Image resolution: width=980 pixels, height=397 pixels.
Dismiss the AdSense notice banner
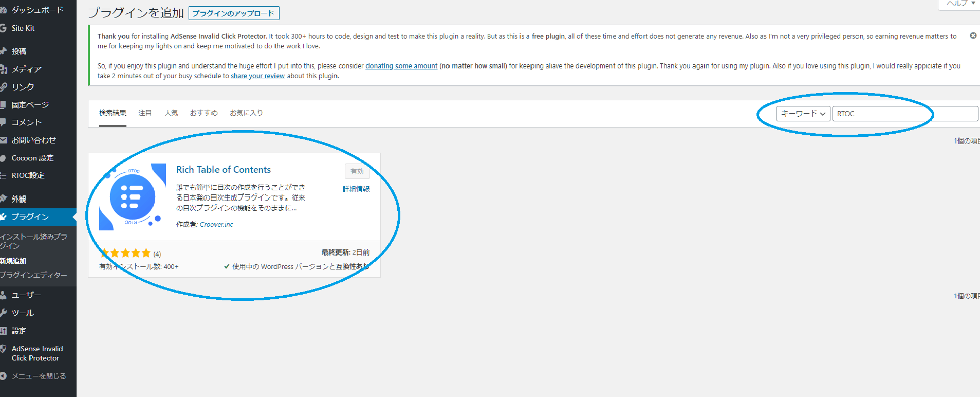coord(973,36)
